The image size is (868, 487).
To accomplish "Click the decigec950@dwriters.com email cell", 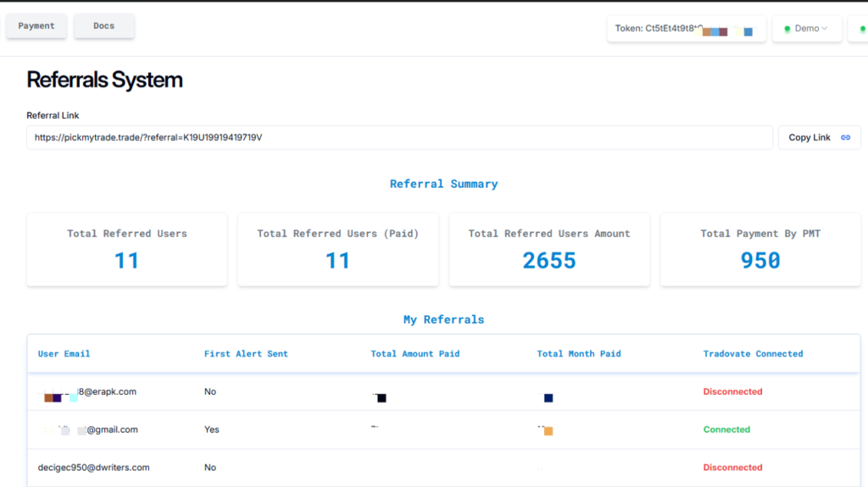I will (93, 468).
